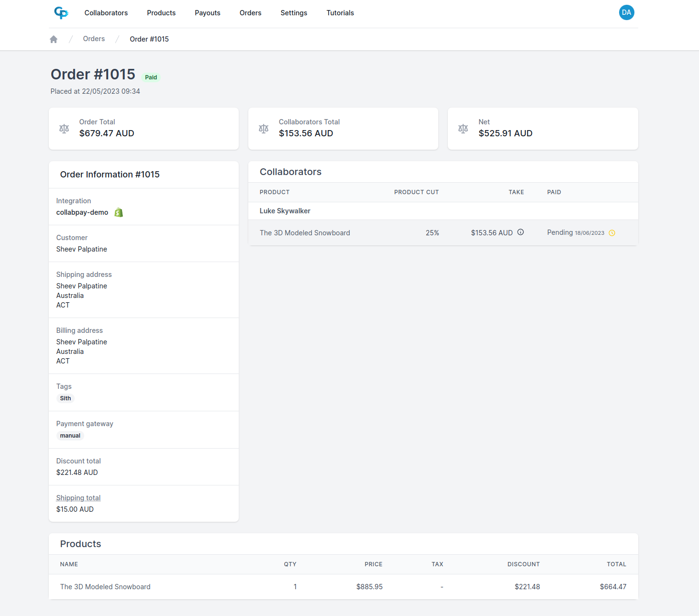Screen dimensions: 699x616
Task: Open Settings from the navigation bar
Action: pyautogui.click(x=293, y=13)
